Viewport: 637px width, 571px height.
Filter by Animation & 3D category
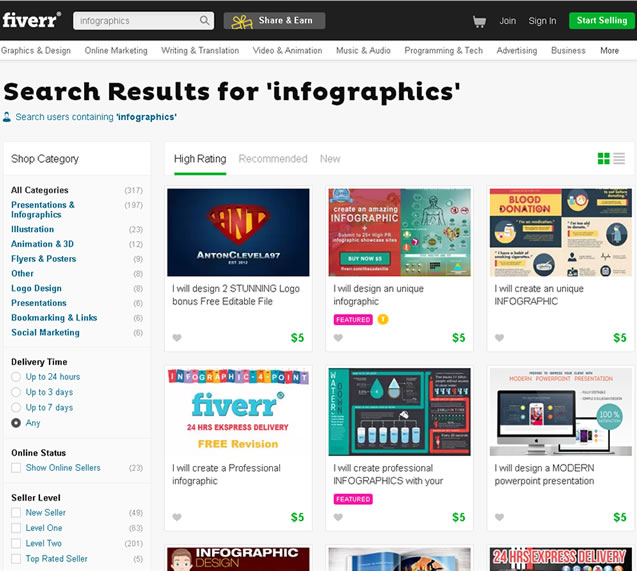pyautogui.click(x=42, y=244)
